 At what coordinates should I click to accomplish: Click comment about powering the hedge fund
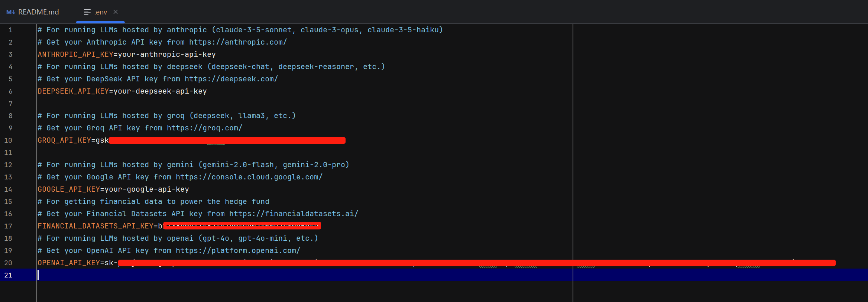153,201
